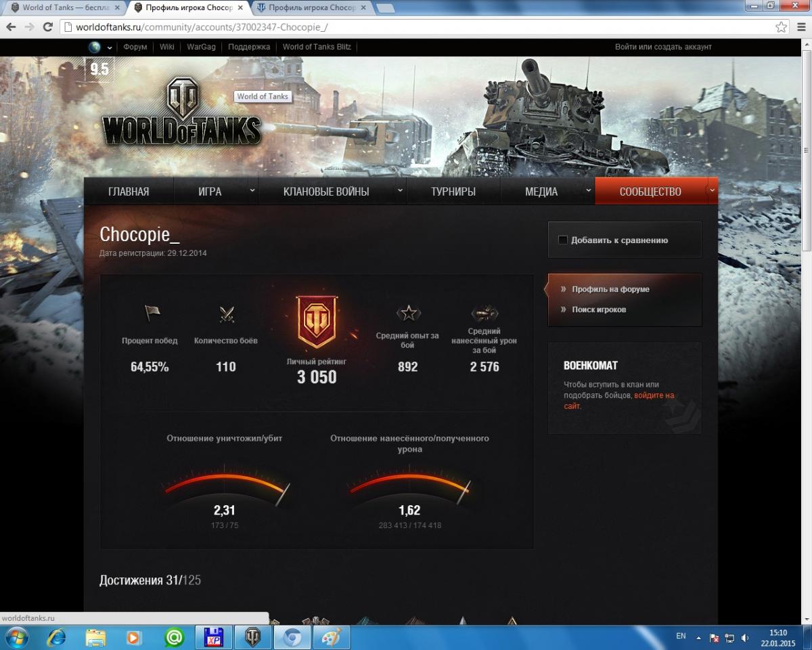
Task: Open the Chrome hamburger menu
Action: pos(800,27)
